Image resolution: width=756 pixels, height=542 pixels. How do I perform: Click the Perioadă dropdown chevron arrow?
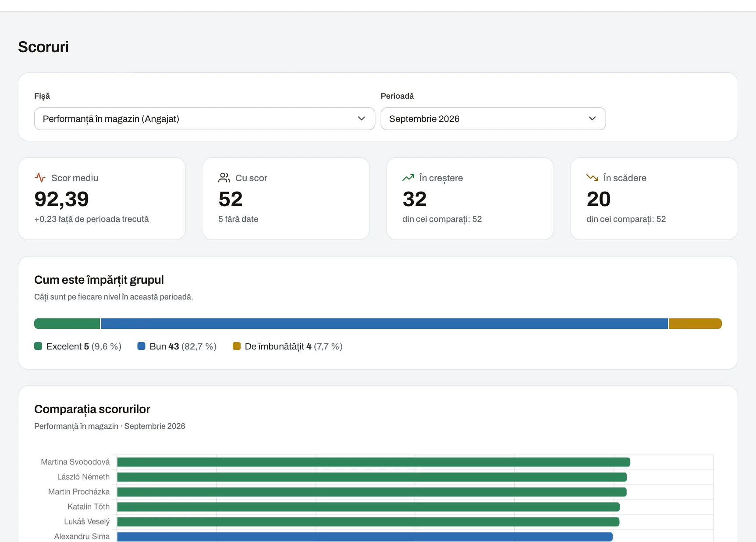[592, 119]
